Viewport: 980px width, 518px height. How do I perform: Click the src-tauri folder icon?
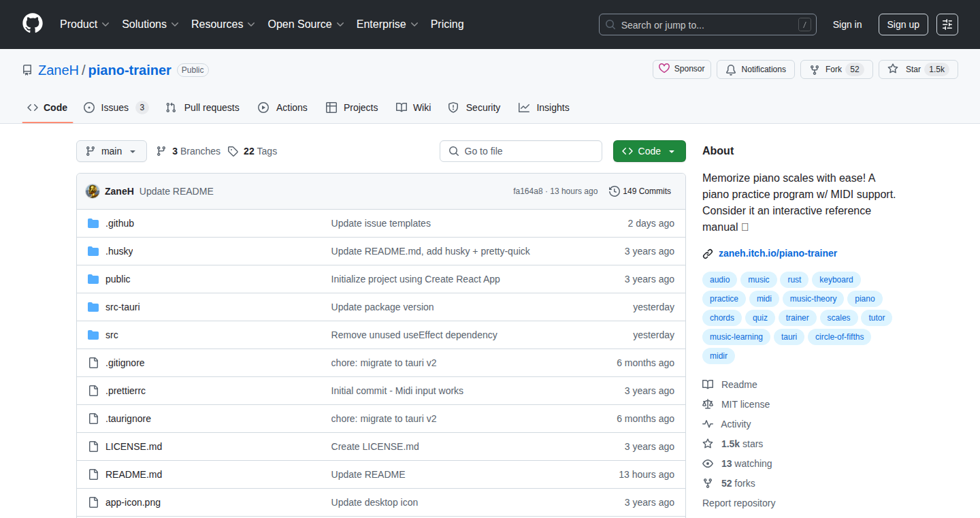pyautogui.click(x=93, y=307)
